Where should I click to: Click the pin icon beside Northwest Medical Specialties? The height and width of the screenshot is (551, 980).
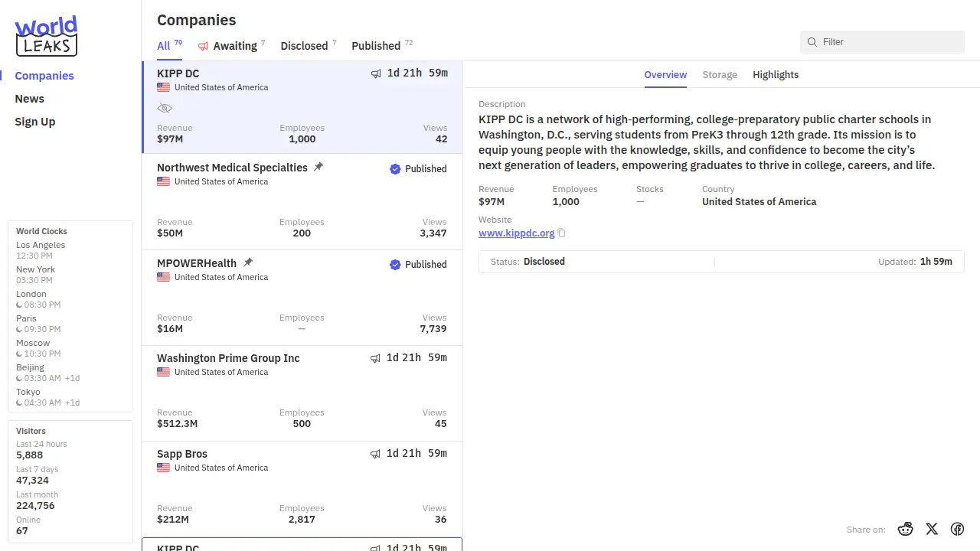pos(318,167)
